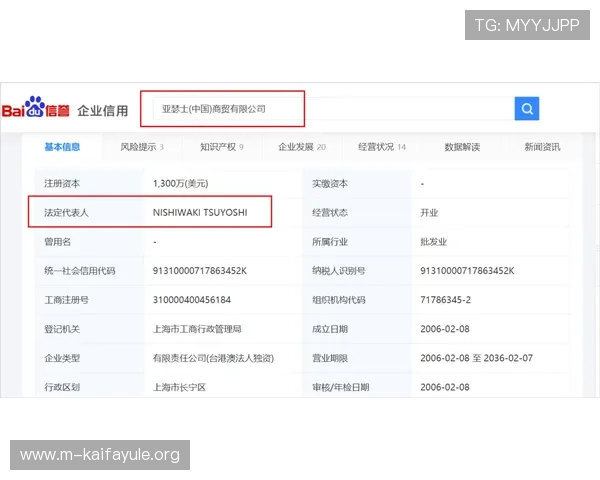Switch to the 知识产权 tab
The image size is (600, 480).
222,147
